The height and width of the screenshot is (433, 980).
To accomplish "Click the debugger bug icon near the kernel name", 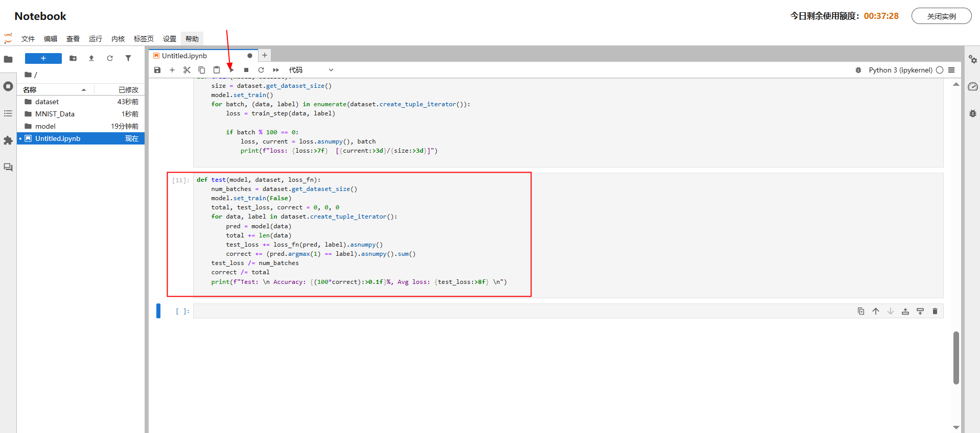I will 858,70.
